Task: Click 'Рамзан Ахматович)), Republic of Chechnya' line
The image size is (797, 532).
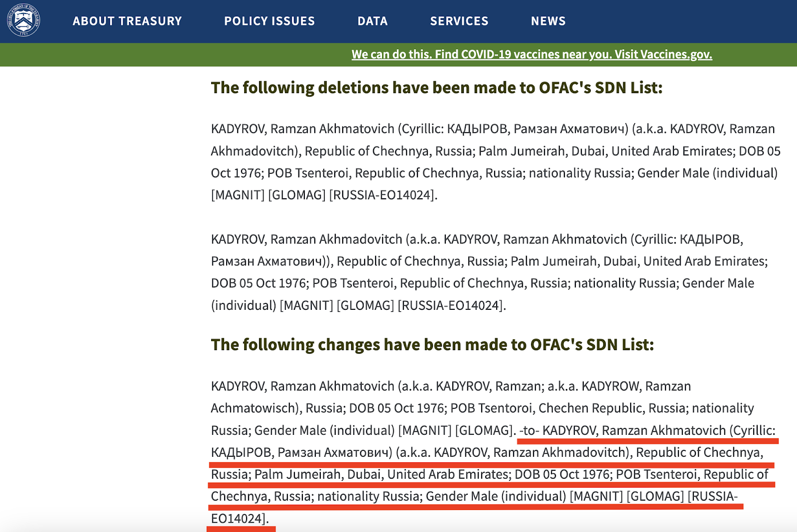Action: pyautogui.click(x=490, y=261)
